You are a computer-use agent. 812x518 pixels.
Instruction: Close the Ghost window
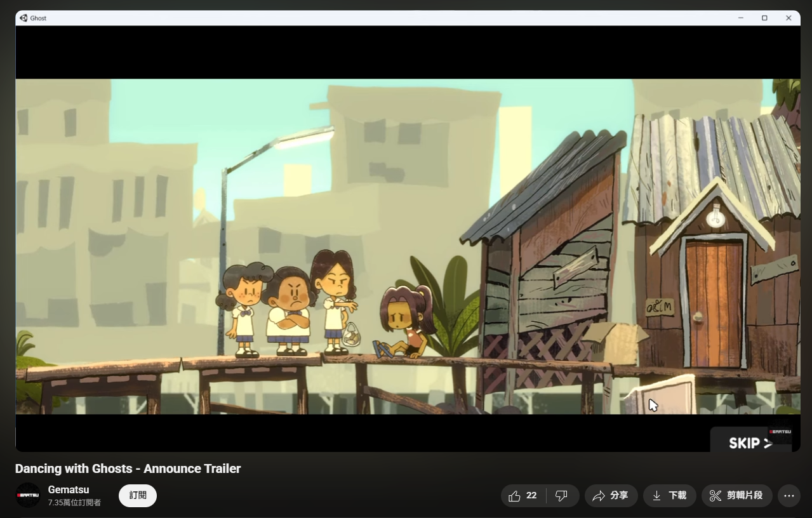tap(789, 18)
